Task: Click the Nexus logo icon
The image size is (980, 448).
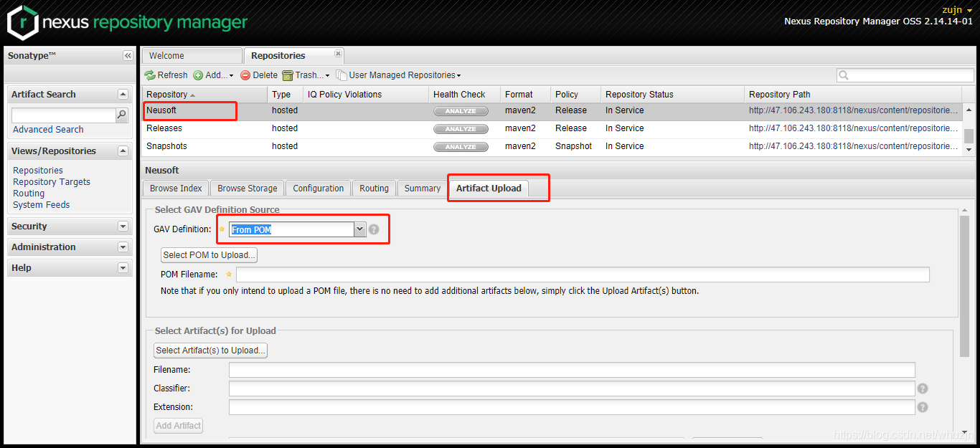Action: tap(22, 22)
